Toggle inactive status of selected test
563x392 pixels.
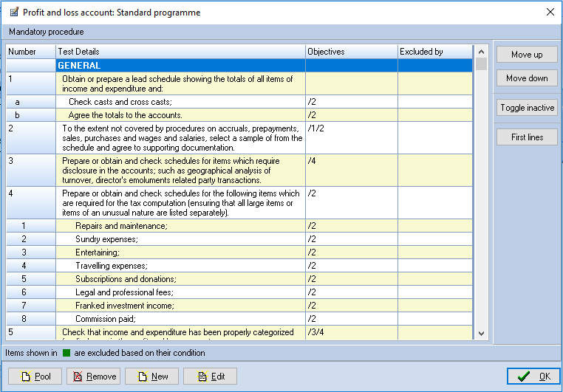(527, 108)
